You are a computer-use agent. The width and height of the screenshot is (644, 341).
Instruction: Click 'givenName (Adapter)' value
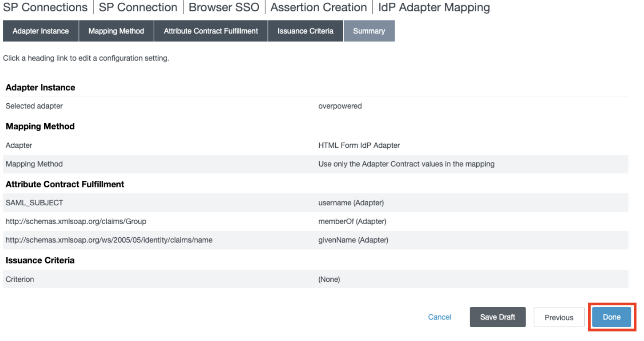pyautogui.click(x=353, y=240)
